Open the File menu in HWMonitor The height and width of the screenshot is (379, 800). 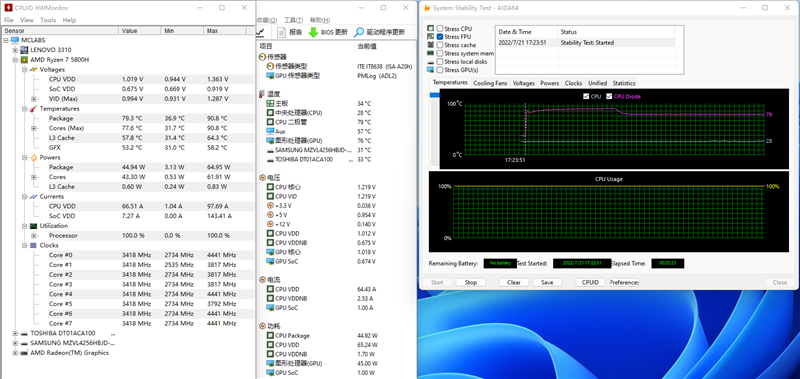pyautogui.click(x=9, y=20)
